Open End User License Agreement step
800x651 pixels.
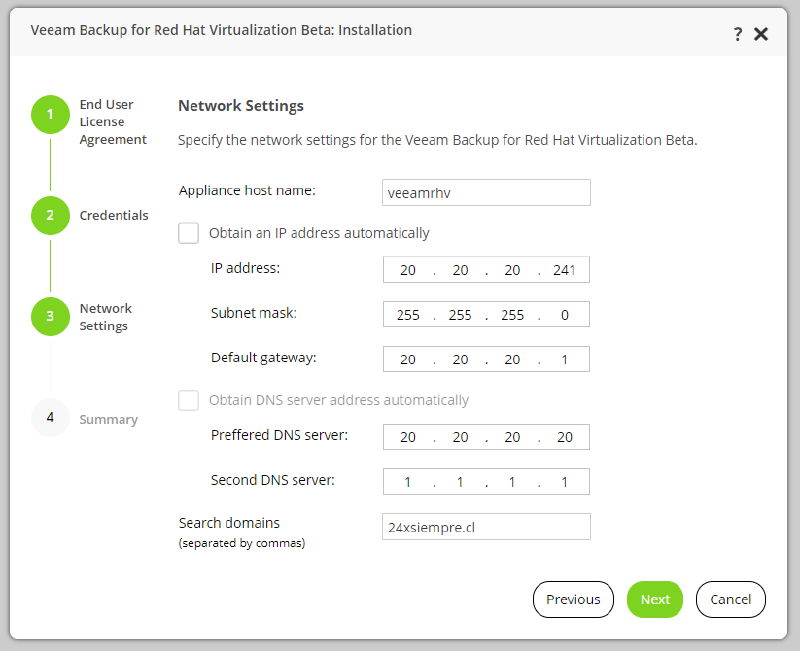tap(113, 122)
